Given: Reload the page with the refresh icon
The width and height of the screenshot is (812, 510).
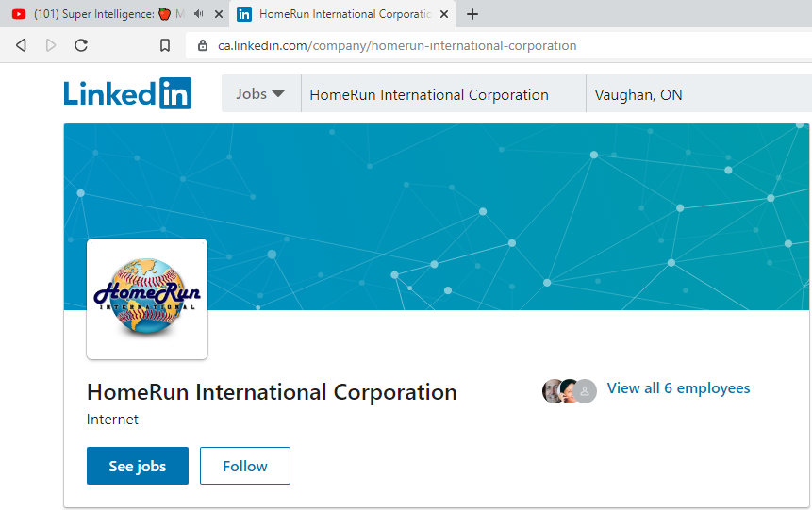Looking at the screenshot, I should 81,45.
